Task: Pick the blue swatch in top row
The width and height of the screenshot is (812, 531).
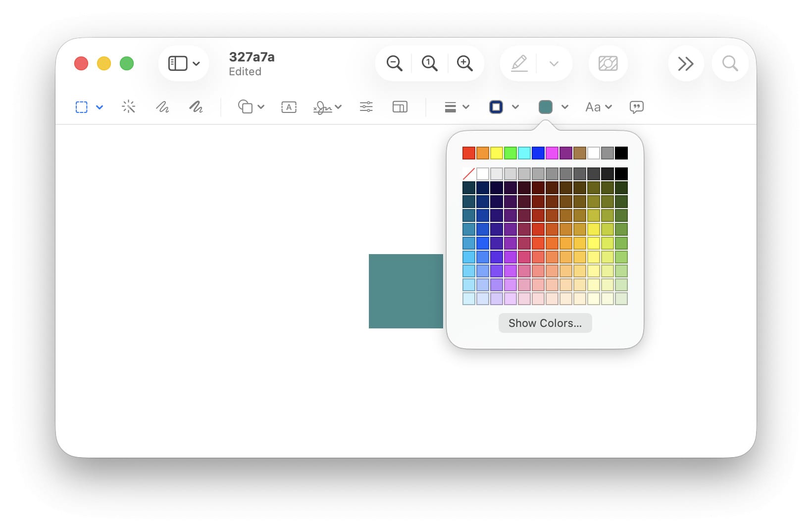Action: tap(538, 153)
